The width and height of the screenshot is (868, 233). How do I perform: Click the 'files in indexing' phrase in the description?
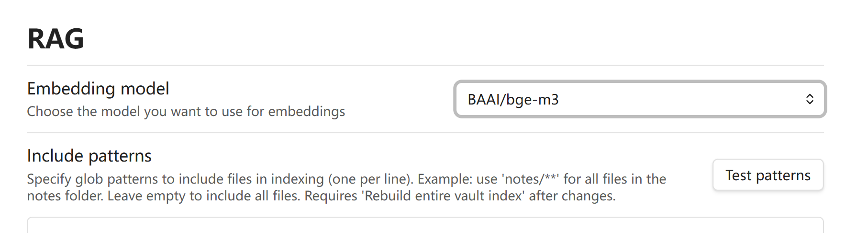coord(275,179)
